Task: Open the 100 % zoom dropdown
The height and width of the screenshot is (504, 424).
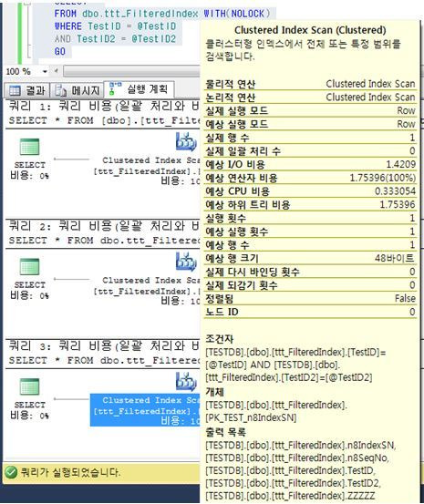Action: pyautogui.click(x=45, y=71)
